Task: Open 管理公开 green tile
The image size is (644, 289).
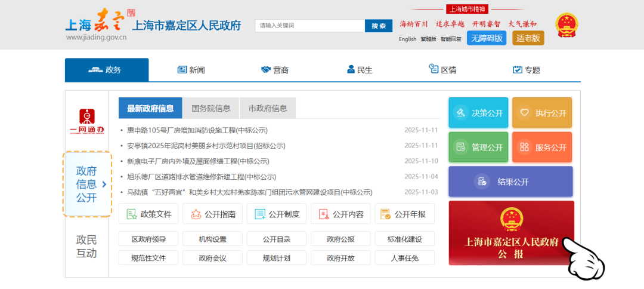Action: tap(478, 147)
